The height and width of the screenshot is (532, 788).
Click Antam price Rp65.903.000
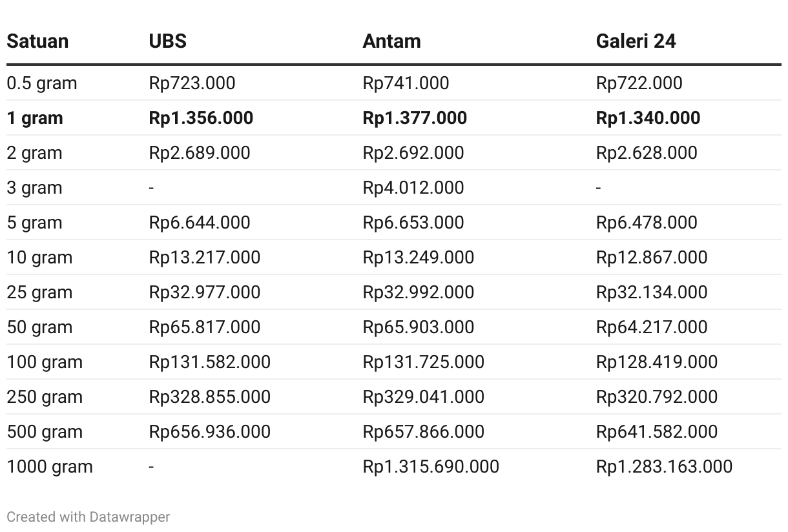[x=419, y=327]
